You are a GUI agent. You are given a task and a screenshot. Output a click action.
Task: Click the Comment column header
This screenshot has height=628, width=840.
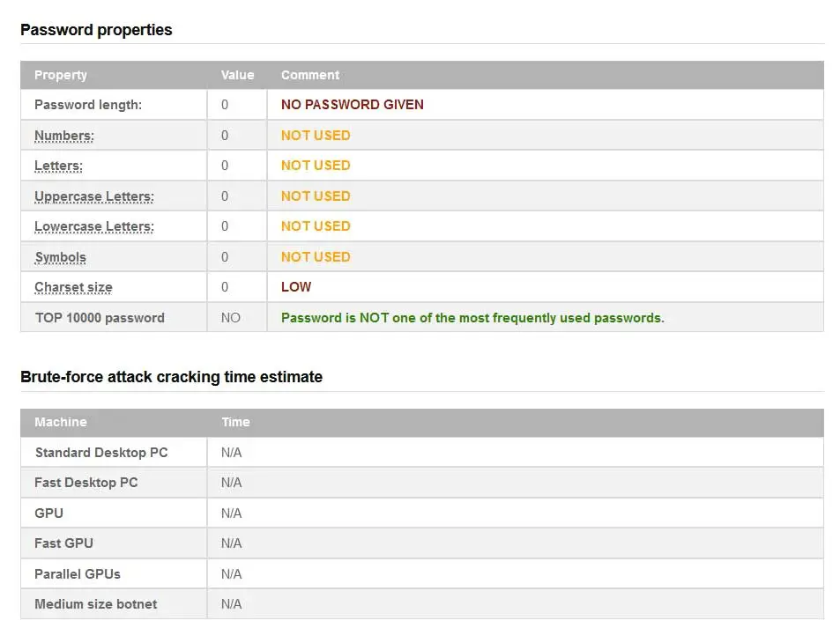[x=310, y=75]
